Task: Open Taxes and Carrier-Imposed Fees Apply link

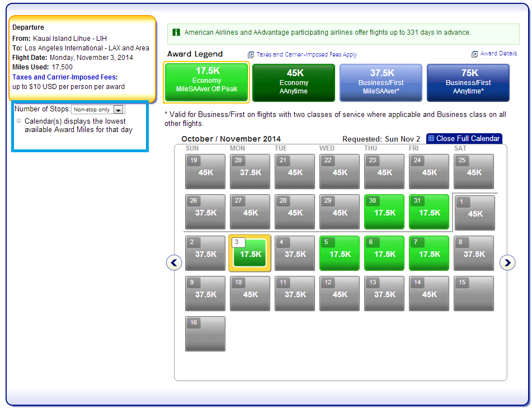Action: click(x=307, y=54)
